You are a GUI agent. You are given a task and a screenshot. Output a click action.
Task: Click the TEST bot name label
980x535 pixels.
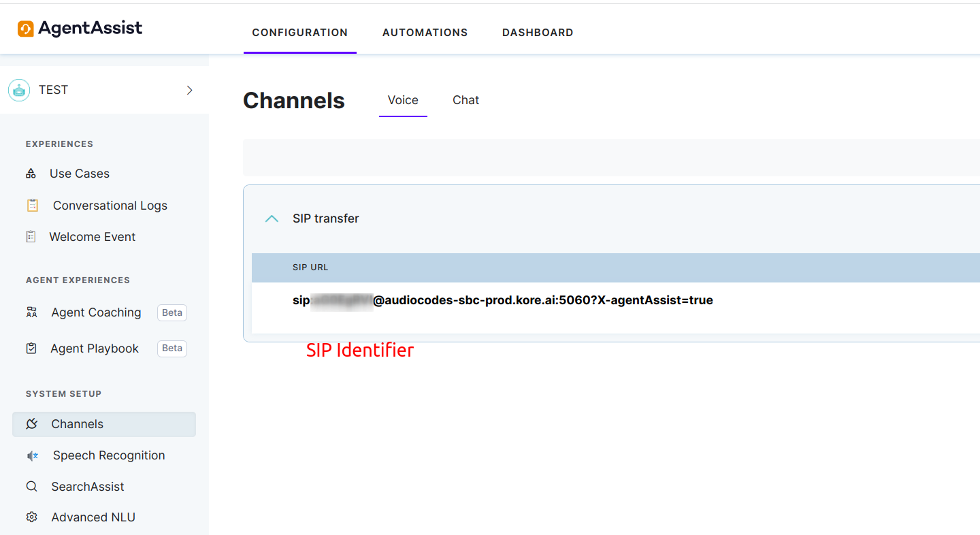[53, 90]
